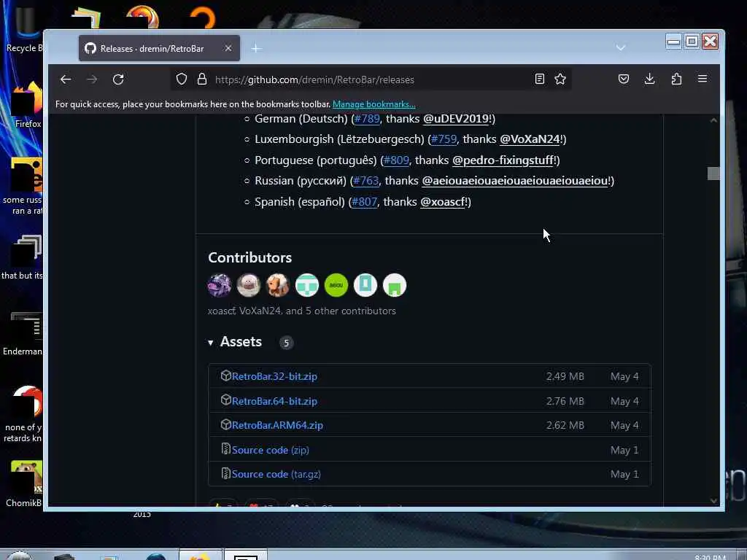The height and width of the screenshot is (560, 747).
Task: Open sixth contributor's teal square avatar
Action: [x=365, y=285]
